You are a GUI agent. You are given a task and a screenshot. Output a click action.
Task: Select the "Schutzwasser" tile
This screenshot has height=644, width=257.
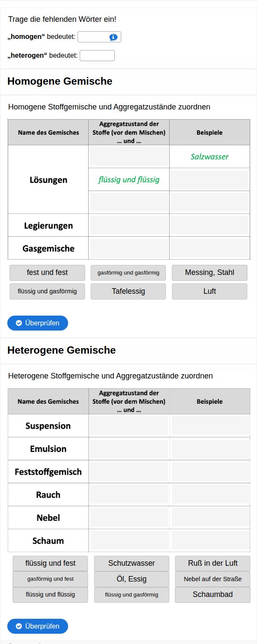[x=131, y=563]
